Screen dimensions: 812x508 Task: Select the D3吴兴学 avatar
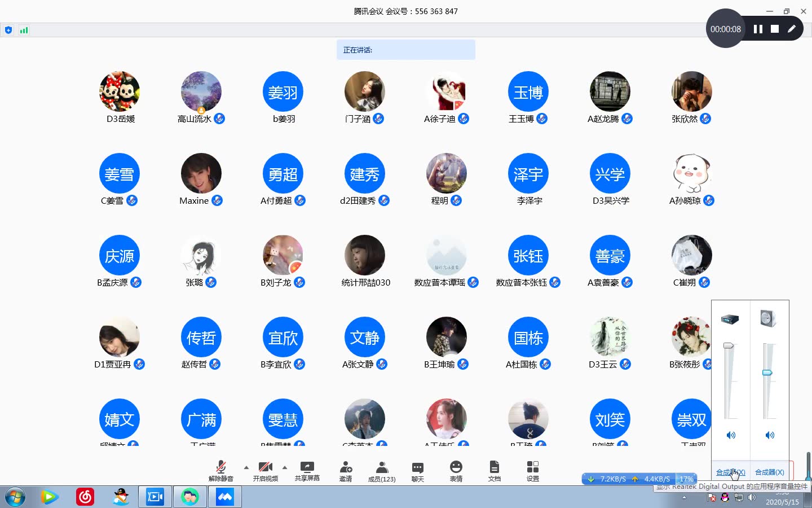610,173
